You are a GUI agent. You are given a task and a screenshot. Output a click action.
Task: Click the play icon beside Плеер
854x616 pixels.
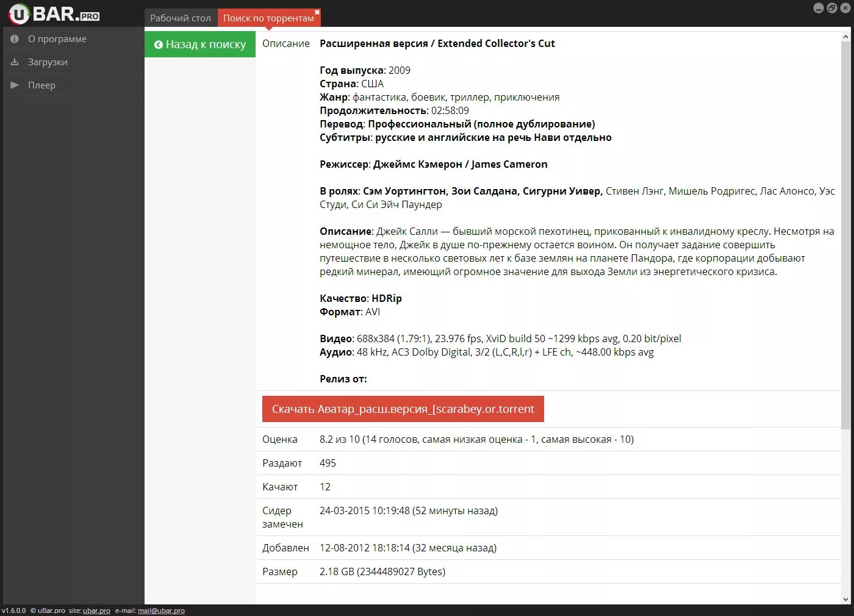point(15,85)
